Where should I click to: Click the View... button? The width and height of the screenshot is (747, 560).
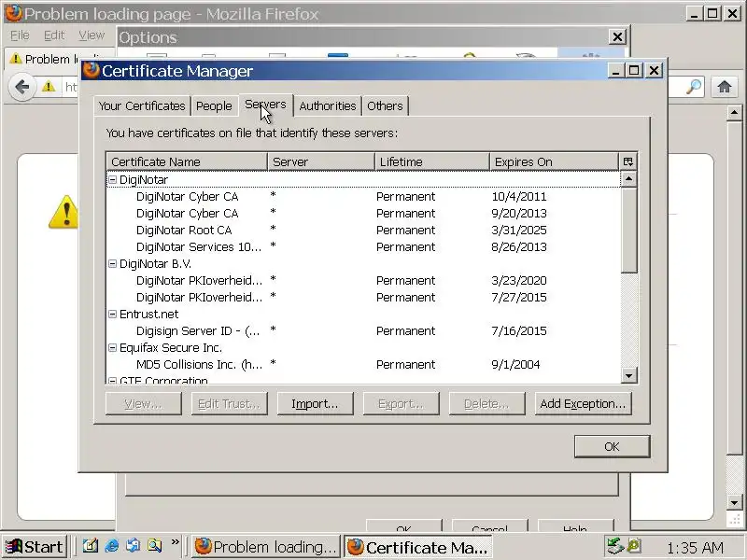click(x=144, y=404)
